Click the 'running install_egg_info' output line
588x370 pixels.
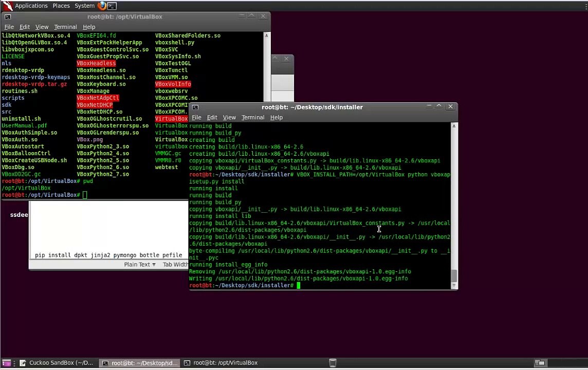point(228,265)
